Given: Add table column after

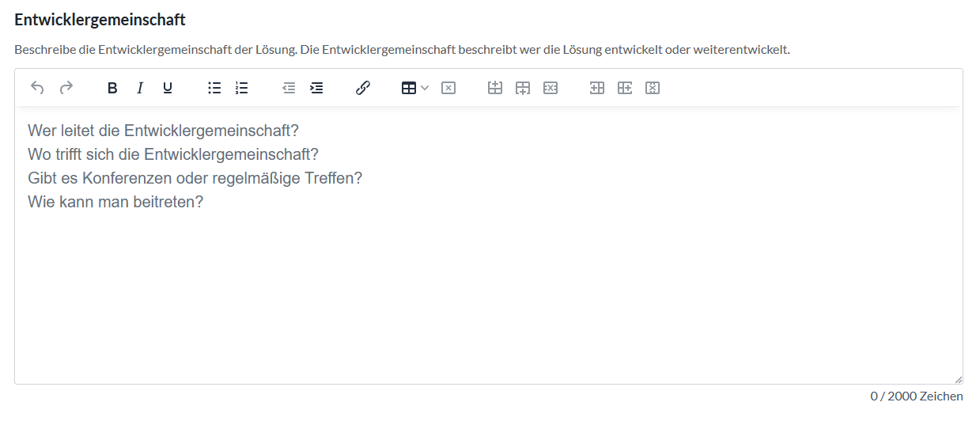Looking at the screenshot, I should click(x=625, y=88).
